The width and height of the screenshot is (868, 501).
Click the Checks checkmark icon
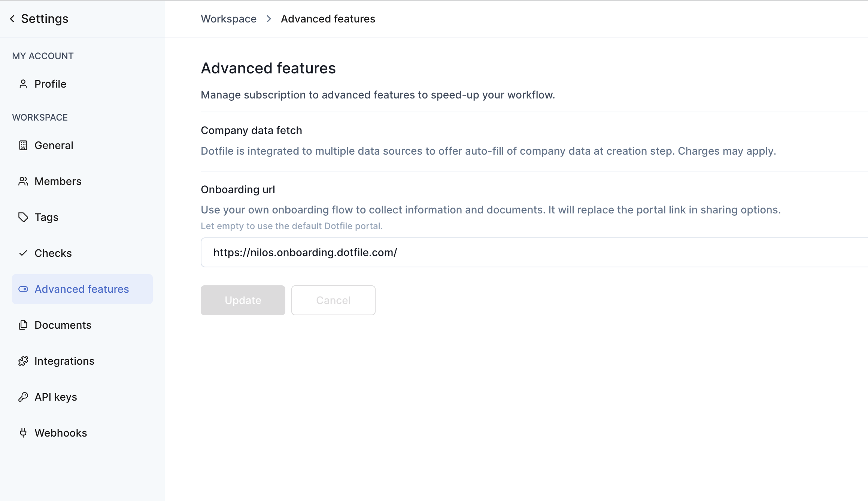(23, 253)
